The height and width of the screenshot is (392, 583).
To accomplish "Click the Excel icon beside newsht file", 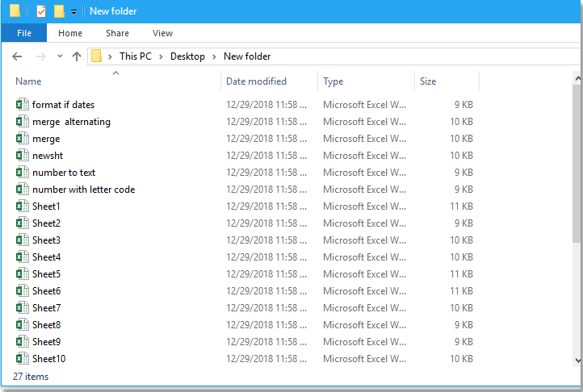I will [22, 156].
